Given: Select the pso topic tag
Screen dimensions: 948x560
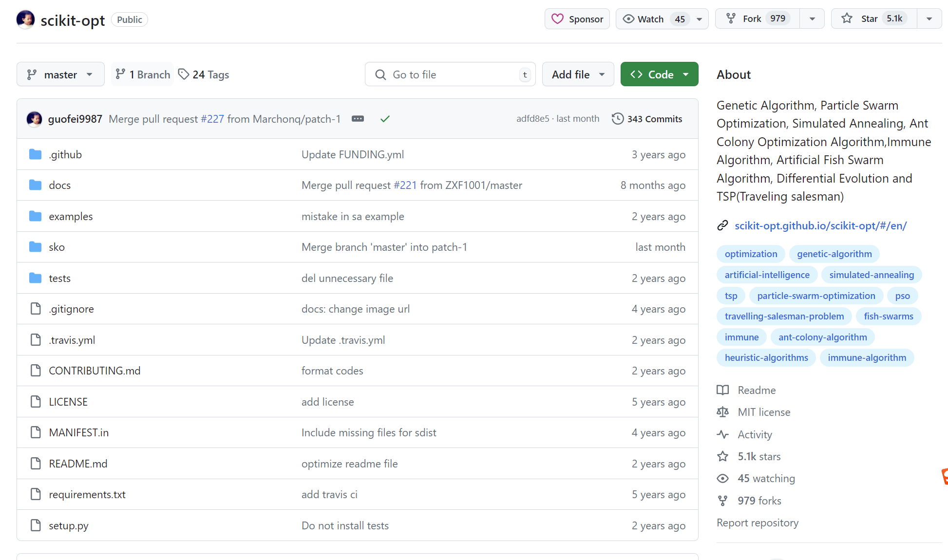Looking at the screenshot, I should tap(902, 296).
